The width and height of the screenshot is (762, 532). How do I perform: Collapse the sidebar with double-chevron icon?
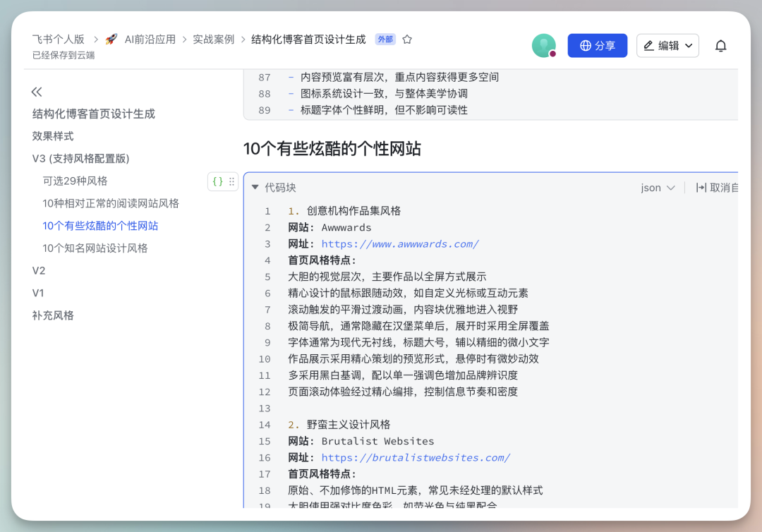pos(37,92)
